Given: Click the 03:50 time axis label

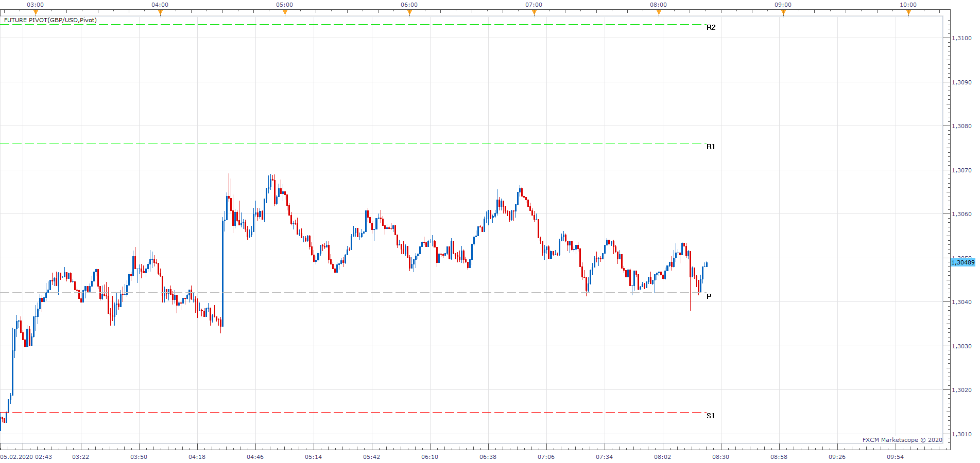Looking at the screenshot, I should tap(139, 457).
